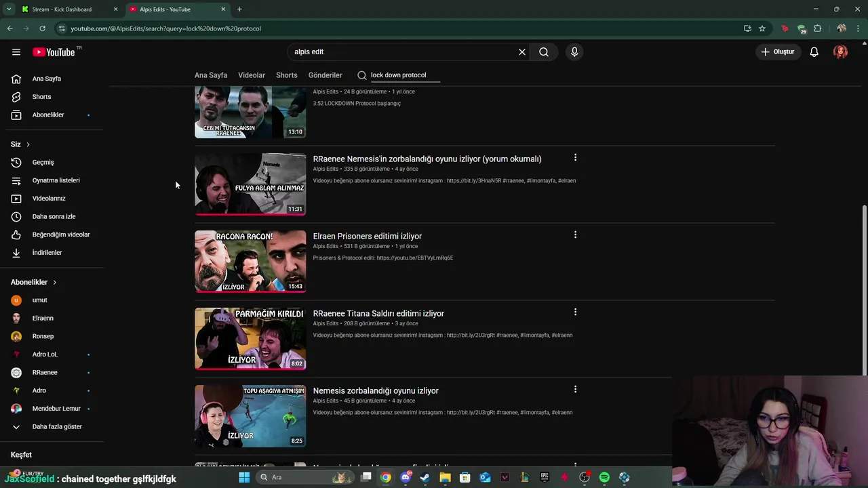The image size is (868, 488).
Task: Open Spotify from the taskbar
Action: coord(604,477)
